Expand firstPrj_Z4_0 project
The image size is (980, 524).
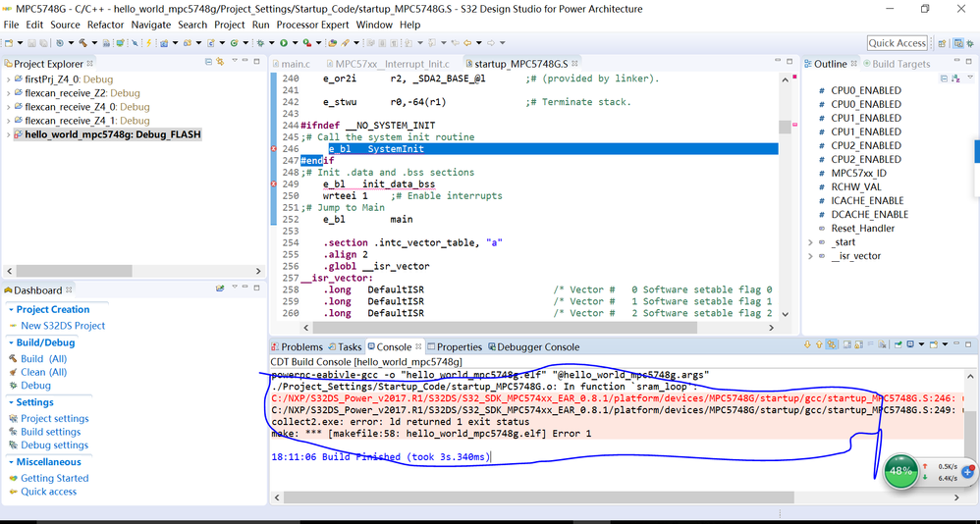[8, 79]
